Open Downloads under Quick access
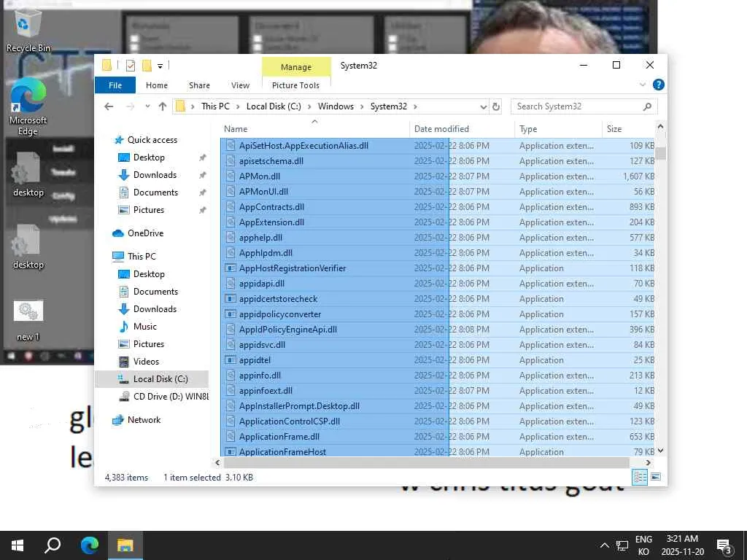 (155, 175)
